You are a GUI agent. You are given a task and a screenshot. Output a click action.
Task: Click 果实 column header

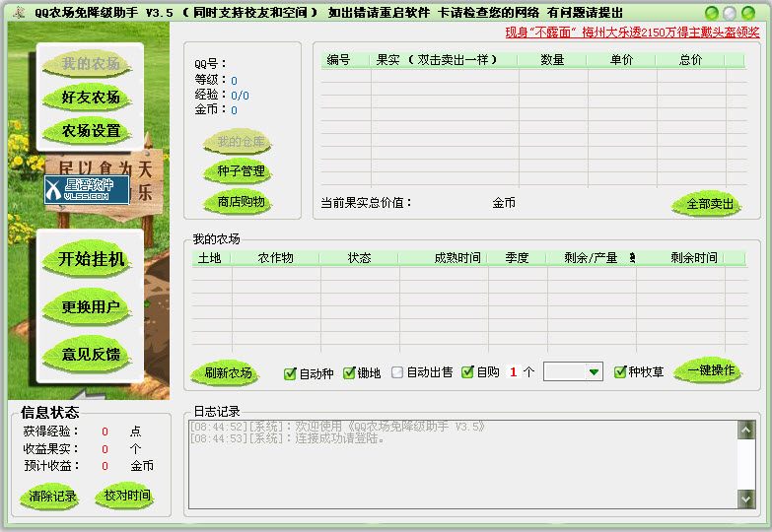coord(444,60)
